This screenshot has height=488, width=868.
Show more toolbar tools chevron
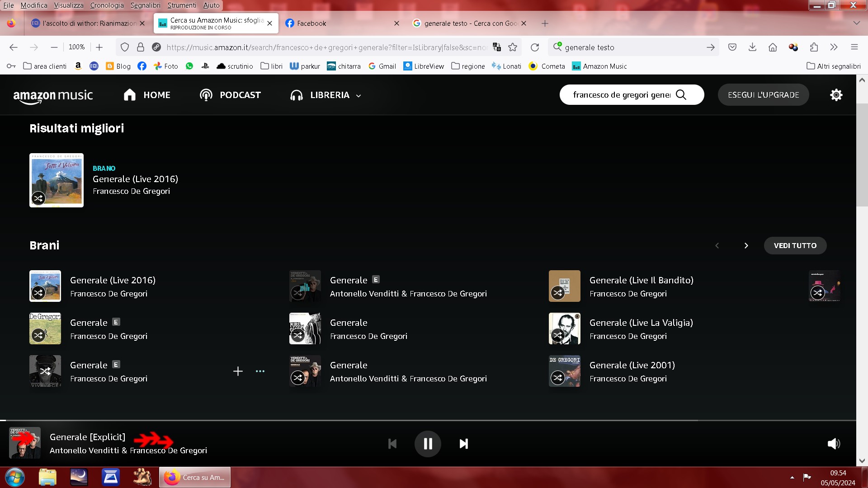point(834,47)
